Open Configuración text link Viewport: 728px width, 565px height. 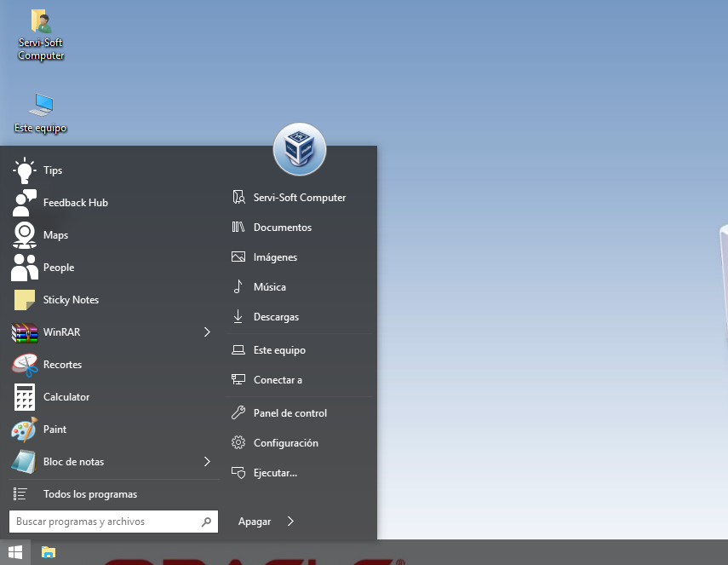point(286,443)
